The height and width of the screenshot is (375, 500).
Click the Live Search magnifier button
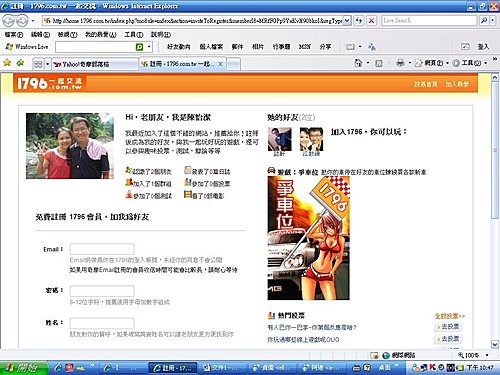484,21
